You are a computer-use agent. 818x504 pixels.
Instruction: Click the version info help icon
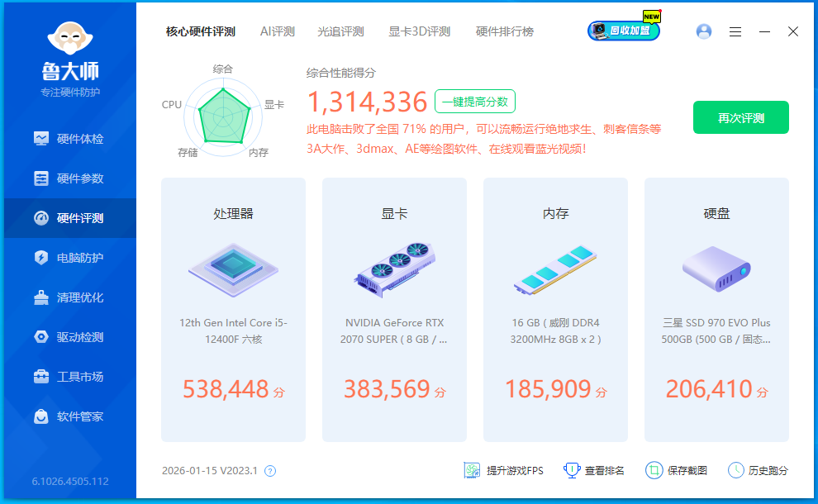[x=269, y=471]
